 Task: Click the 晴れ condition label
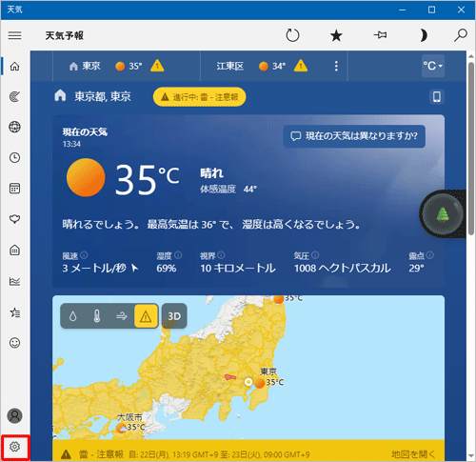211,173
